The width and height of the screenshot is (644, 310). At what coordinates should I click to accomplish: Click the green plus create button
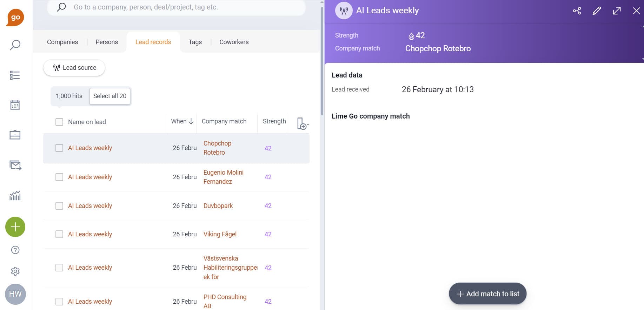[15, 227]
